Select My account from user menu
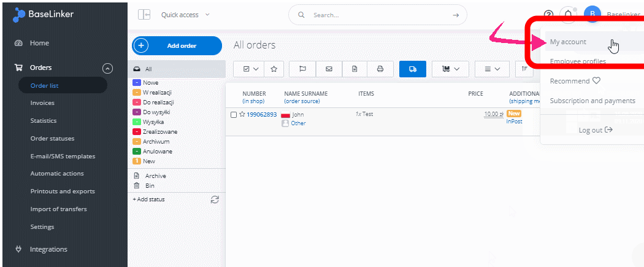The height and width of the screenshot is (267, 644). tap(568, 42)
